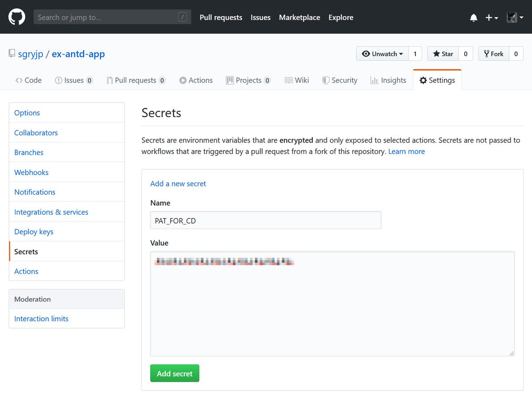Switch to the Wiki tab
532x403 pixels.
pos(297,80)
